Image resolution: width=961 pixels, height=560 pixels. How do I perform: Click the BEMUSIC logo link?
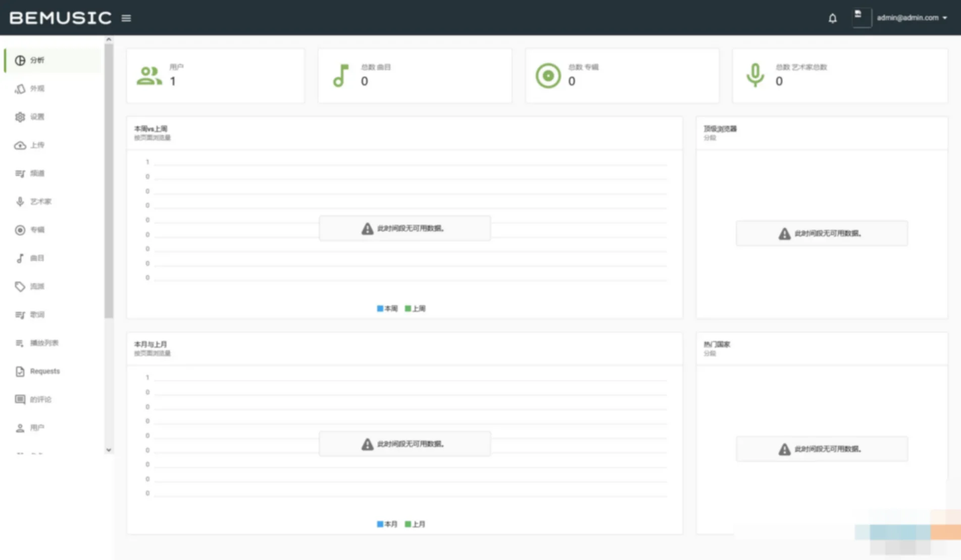(x=61, y=18)
